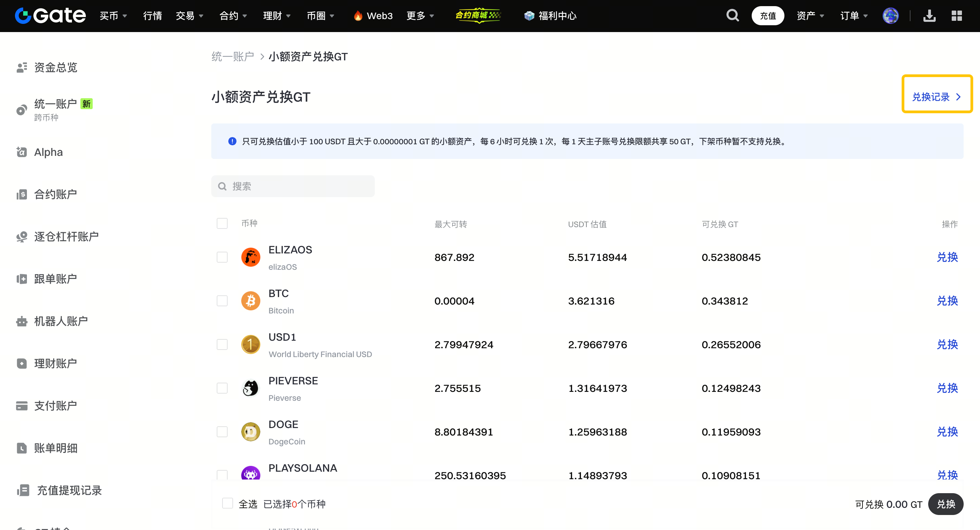Open the 行情 menu item
The height and width of the screenshot is (530, 980).
pyautogui.click(x=152, y=16)
